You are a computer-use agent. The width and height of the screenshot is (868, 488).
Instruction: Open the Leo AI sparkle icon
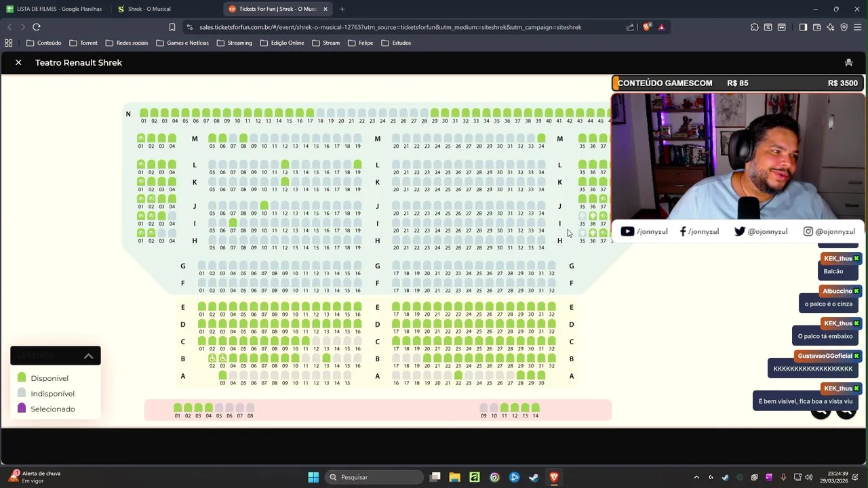click(830, 27)
